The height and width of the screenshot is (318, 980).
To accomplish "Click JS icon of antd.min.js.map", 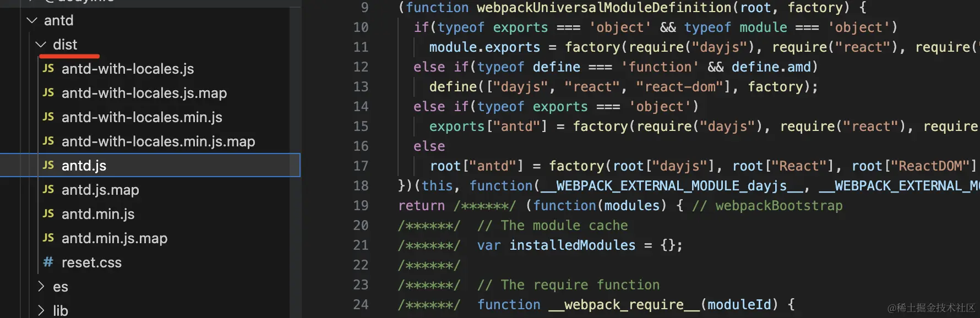I will tap(48, 238).
